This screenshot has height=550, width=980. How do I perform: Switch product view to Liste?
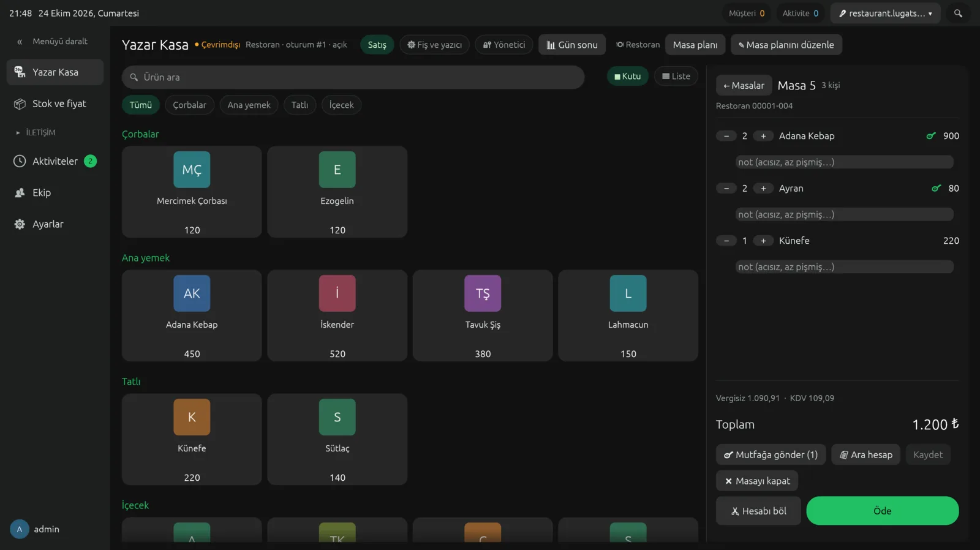[x=676, y=77]
